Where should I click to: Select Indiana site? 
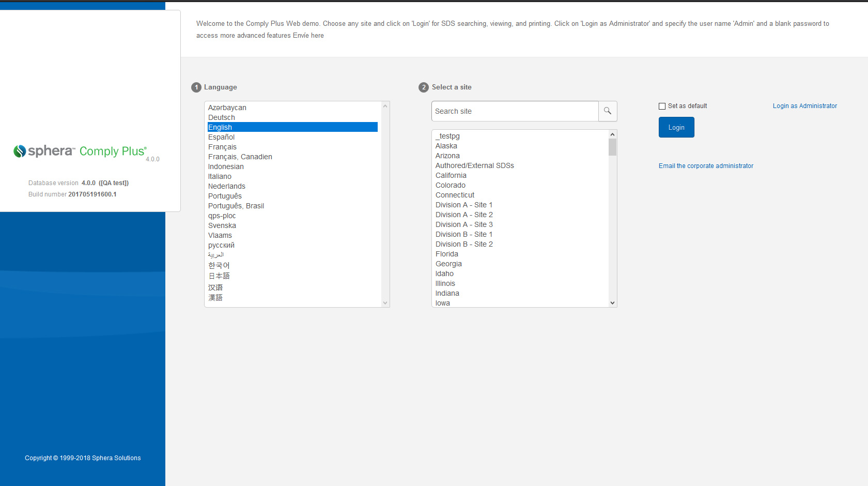click(521, 293)
